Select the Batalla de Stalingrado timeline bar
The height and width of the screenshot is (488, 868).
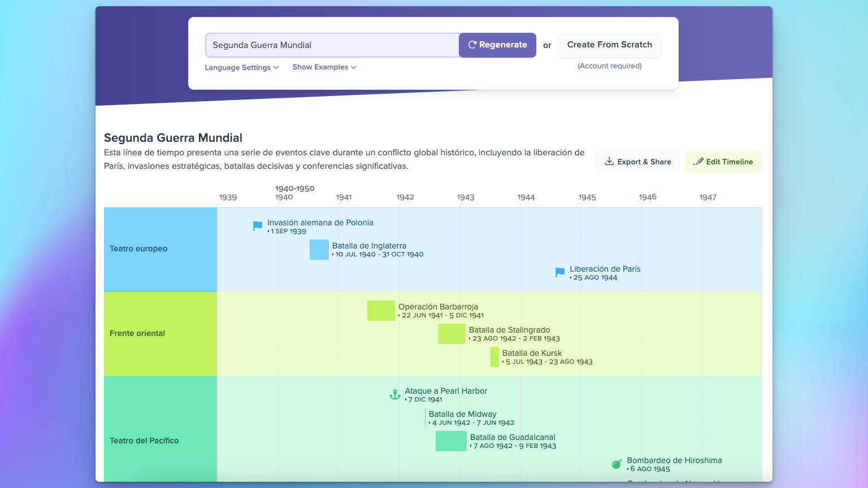[x=452, y=334]
